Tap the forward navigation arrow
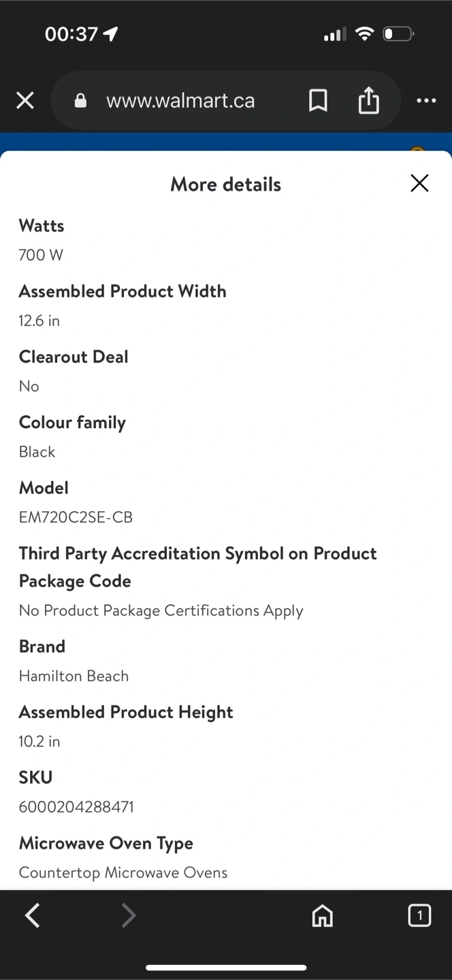 coord(129,916)
